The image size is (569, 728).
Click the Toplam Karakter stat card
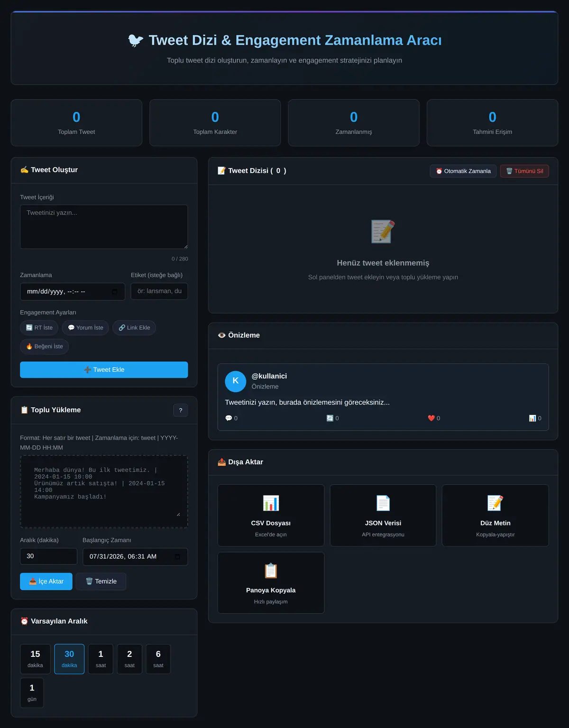tap(215, 123)
